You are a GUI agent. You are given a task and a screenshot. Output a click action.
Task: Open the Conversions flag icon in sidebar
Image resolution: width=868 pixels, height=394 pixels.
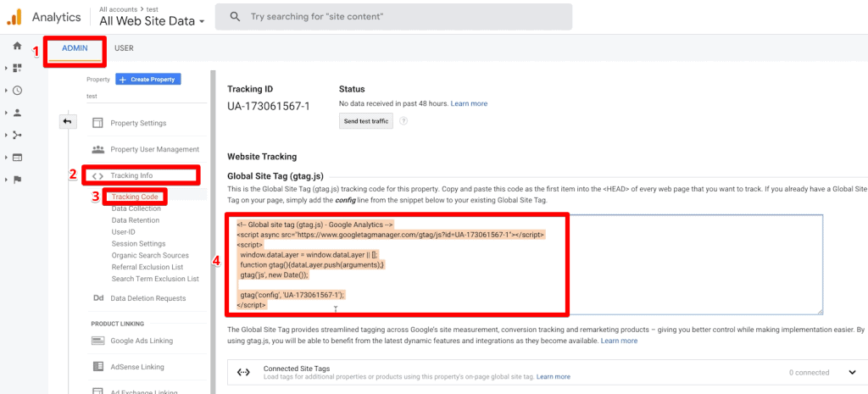coord(17,180)
